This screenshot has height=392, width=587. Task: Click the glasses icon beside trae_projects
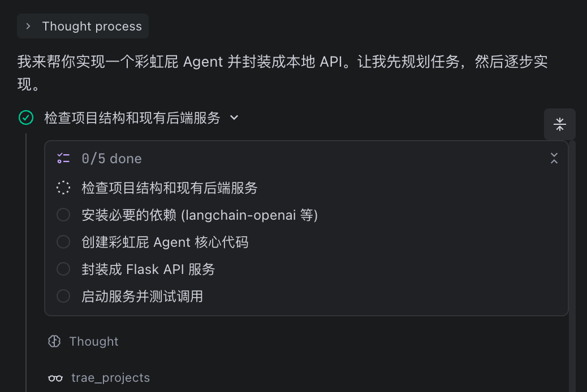click(x=55, y=378)
